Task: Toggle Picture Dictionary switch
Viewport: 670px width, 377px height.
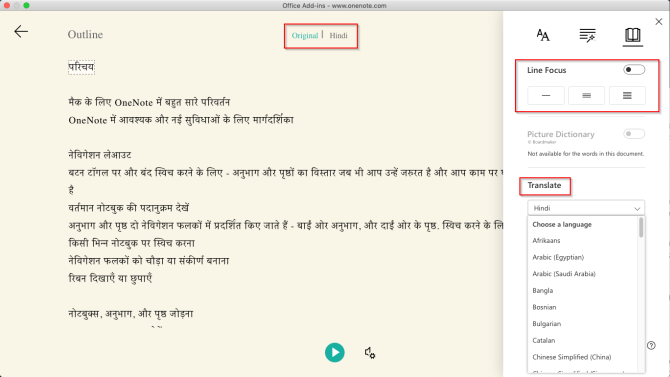Action: tap(634, 134)
